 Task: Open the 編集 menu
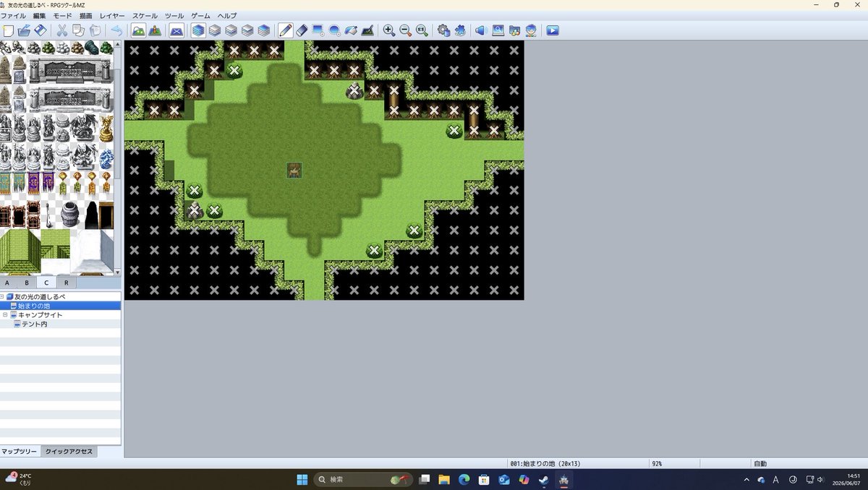tap(40, 16)
